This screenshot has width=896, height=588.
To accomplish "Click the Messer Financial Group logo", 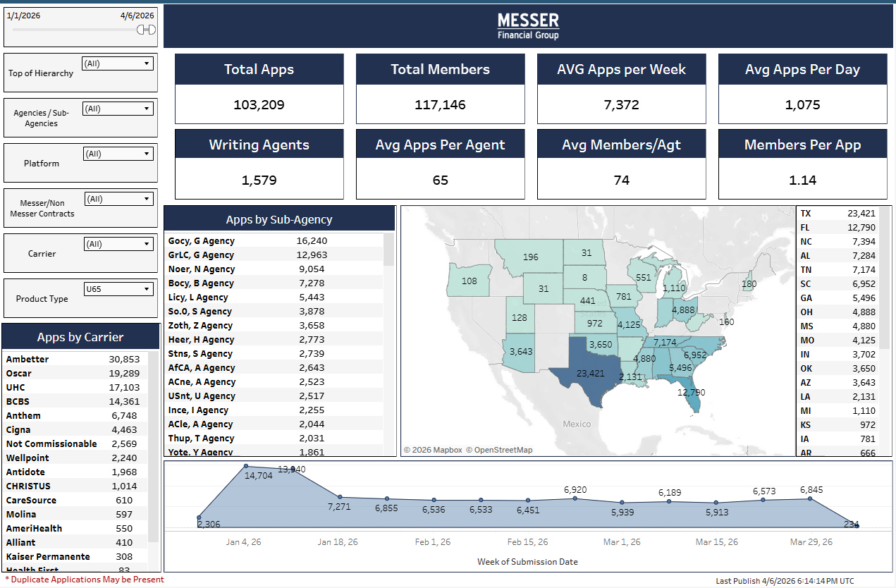I will click(x=528, y=26).
